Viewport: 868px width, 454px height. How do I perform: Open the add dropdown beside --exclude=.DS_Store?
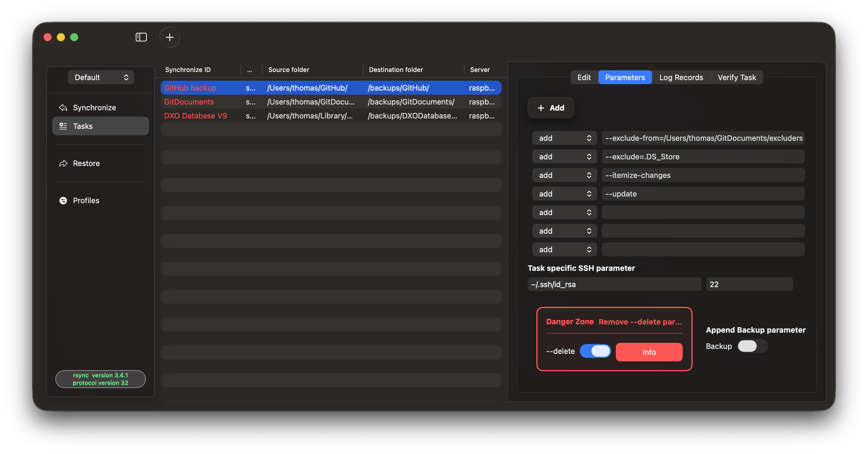(564, 157)
